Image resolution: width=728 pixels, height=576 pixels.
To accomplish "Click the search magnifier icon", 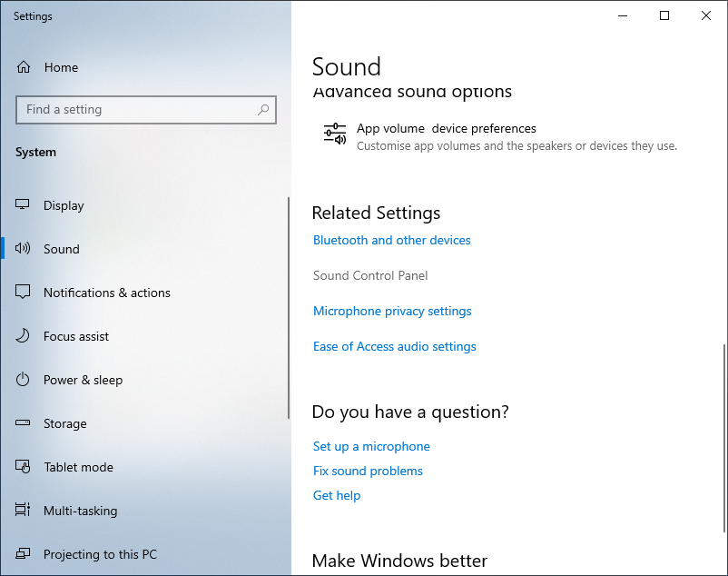I will 263,110.
